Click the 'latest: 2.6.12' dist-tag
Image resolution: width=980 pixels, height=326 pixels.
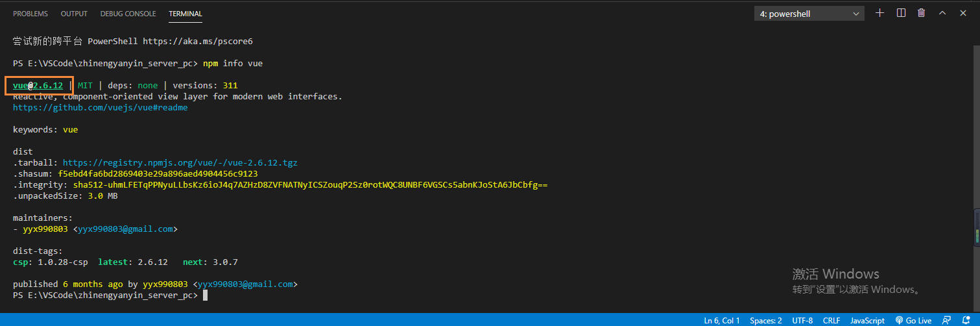133,262
